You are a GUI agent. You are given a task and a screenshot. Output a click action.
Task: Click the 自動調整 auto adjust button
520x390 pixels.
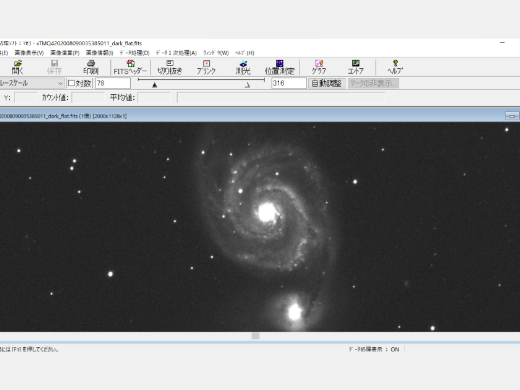pos(326,83)
